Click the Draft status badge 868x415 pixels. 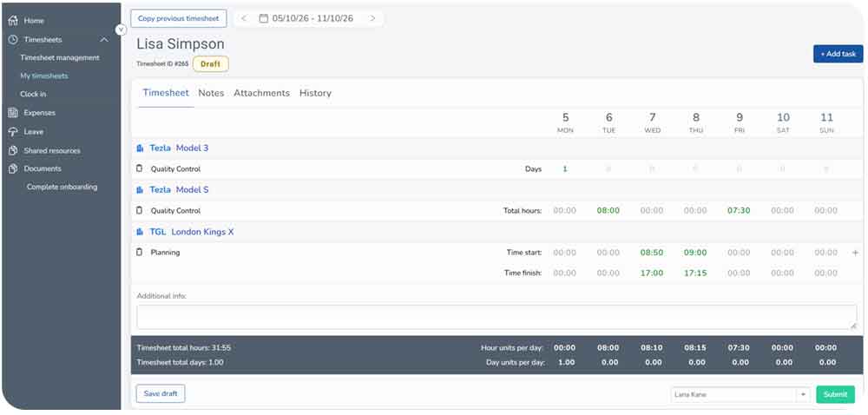[210, 64]
